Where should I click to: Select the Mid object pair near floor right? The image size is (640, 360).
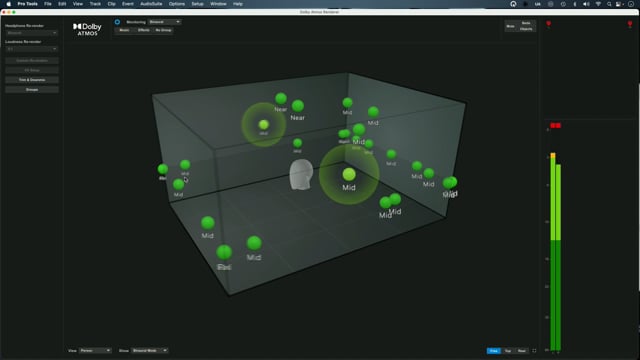pos(390,200)
